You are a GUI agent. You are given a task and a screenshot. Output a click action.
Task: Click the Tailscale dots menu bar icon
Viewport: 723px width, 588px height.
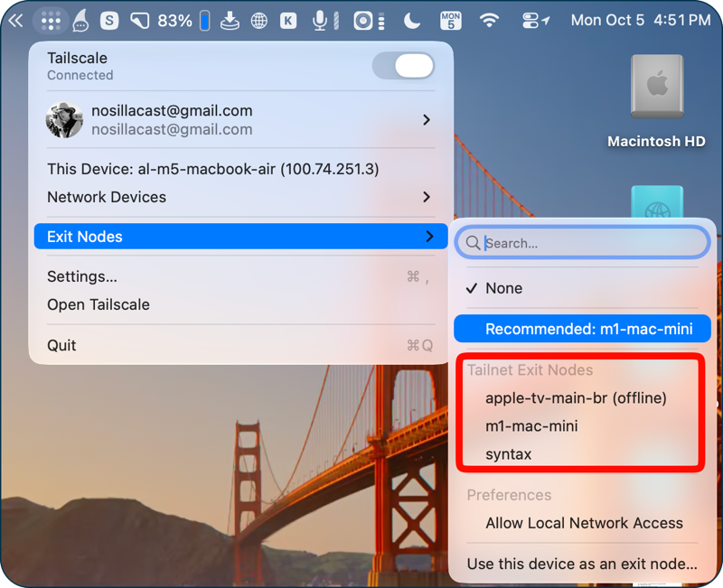coord(51,21)
